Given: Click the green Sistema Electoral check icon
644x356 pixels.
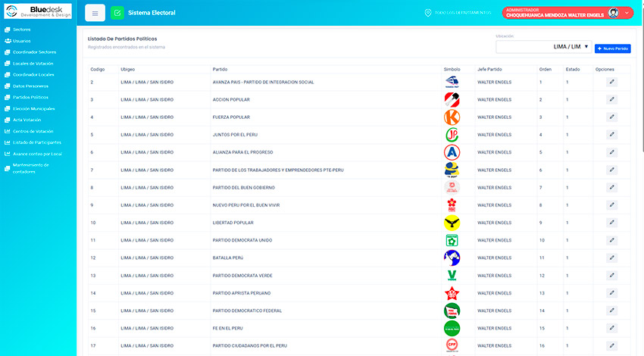Looking at the screenshot, I should point(117,13).
